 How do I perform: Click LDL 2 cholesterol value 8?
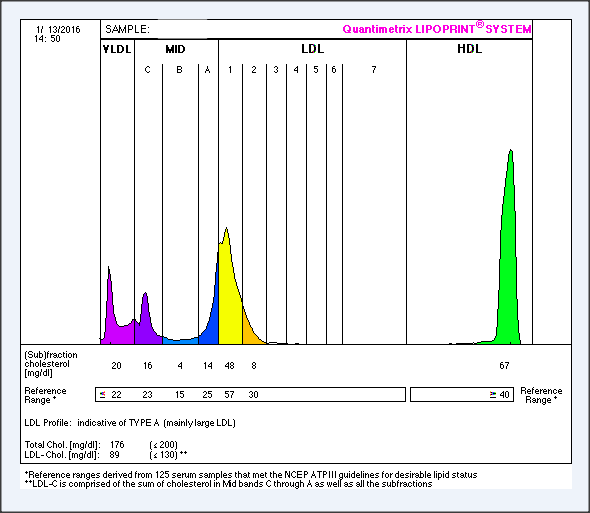coord(254,365)
